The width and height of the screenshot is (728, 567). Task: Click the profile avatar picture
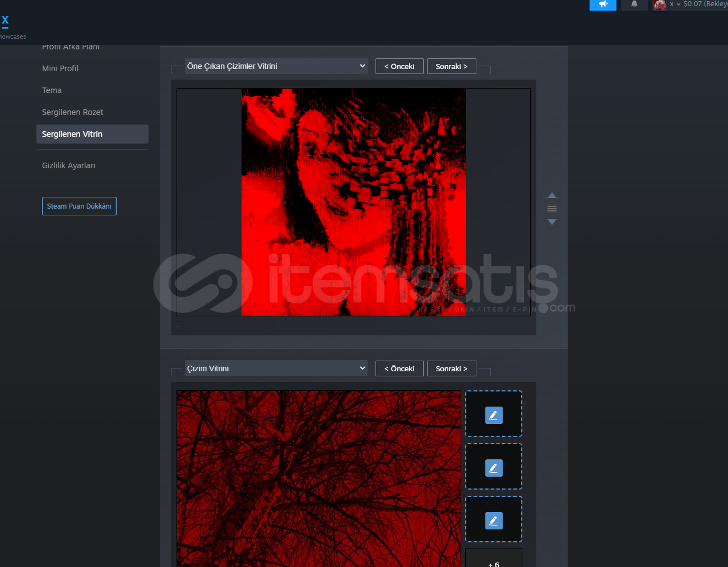pos(660,5)
